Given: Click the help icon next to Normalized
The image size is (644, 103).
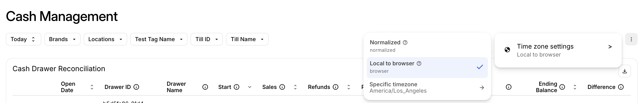Looking at the screenshot, I should (405, 42).
